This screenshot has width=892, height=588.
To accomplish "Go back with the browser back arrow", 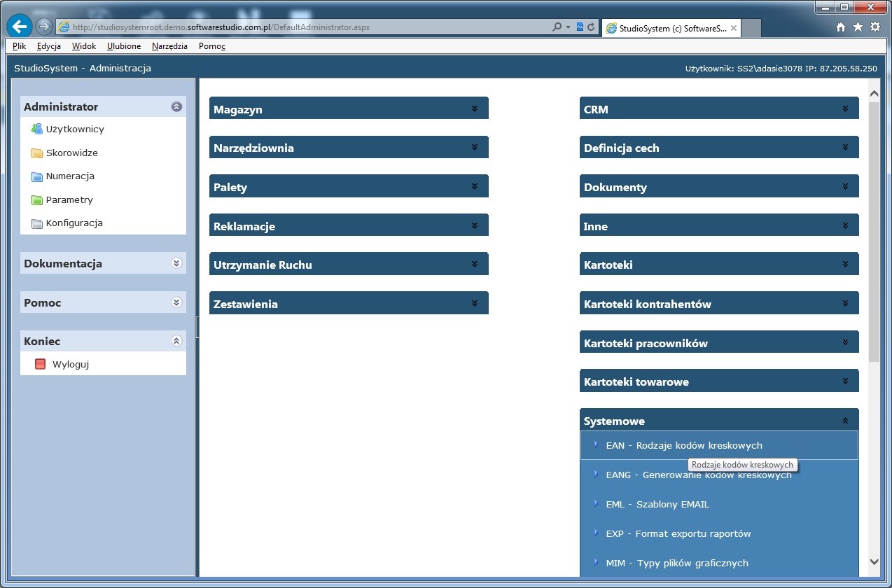I will coord(20,27).
